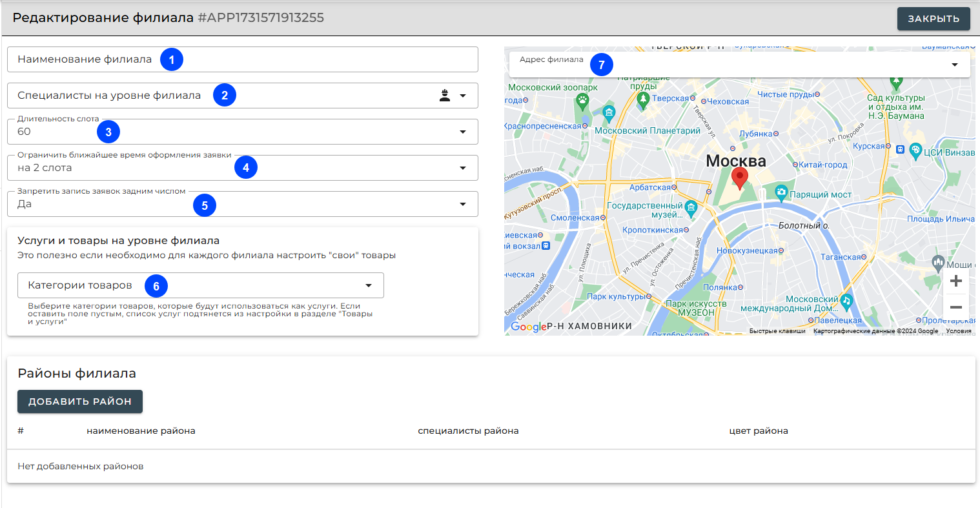The height and width of the screenshot is (508, 980).
Task: Click the Москва city label on map
Action: [x=736, y=161]
